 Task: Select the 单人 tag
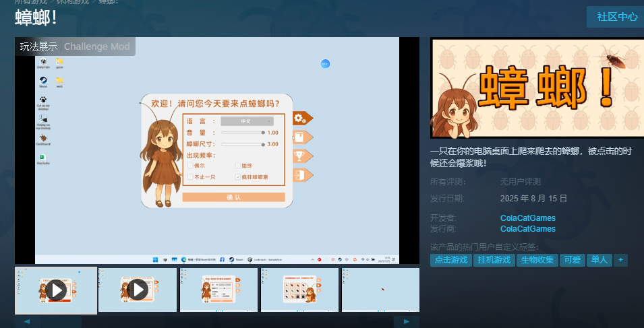click(x=599, y=260)
